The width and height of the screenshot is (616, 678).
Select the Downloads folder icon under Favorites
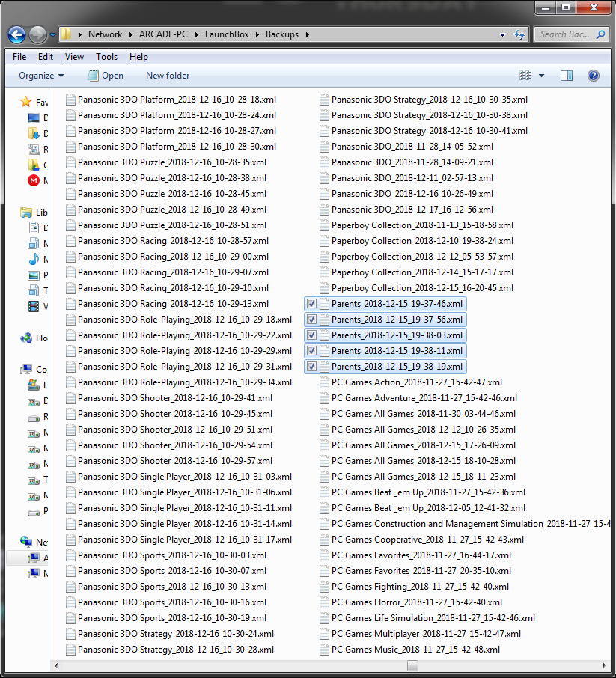click(34, 133)
